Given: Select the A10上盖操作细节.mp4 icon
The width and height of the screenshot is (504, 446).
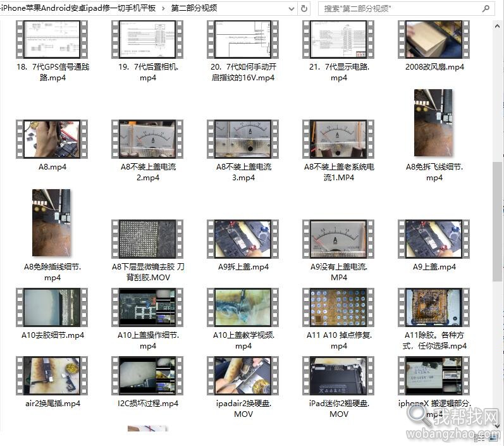Looking at the screenshot, I should point(147,307).
